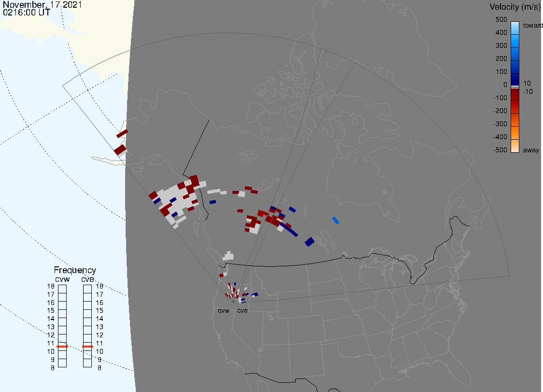
Task: Click the "away" label beside the colour bar
Action: [x=531, y=150]
